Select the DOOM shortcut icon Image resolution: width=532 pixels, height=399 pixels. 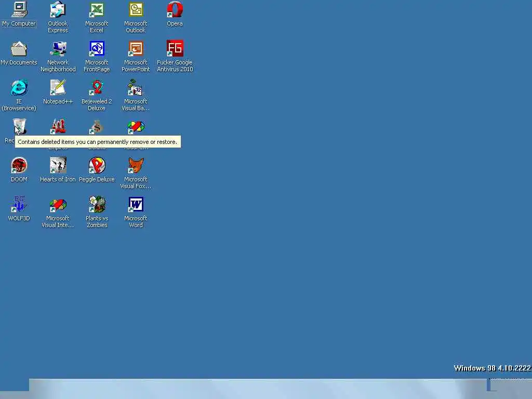19,166
